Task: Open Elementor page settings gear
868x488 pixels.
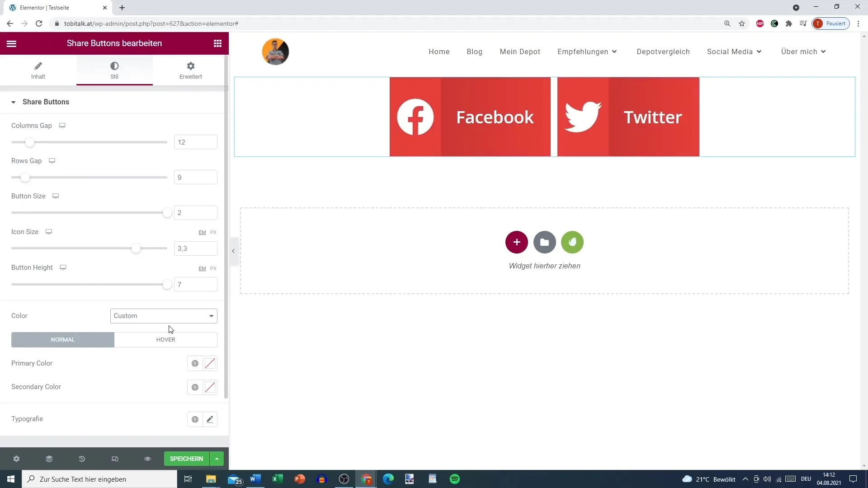Action: (16, 459)
